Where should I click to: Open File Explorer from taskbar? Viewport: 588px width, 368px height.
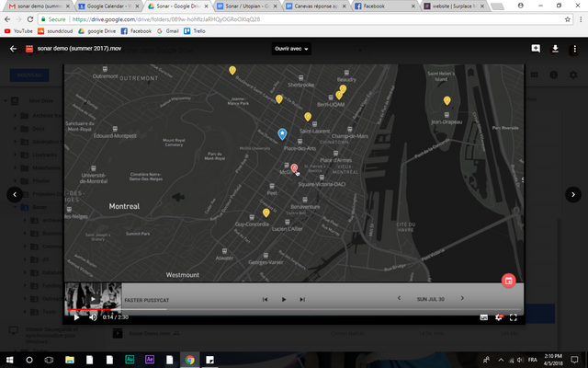click(x=70, y=360)
